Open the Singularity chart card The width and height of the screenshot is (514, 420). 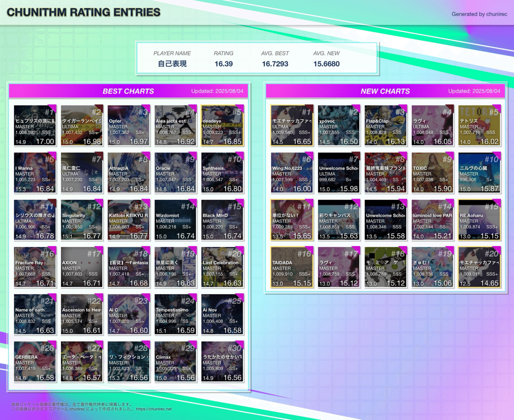[x=82, y=220]
